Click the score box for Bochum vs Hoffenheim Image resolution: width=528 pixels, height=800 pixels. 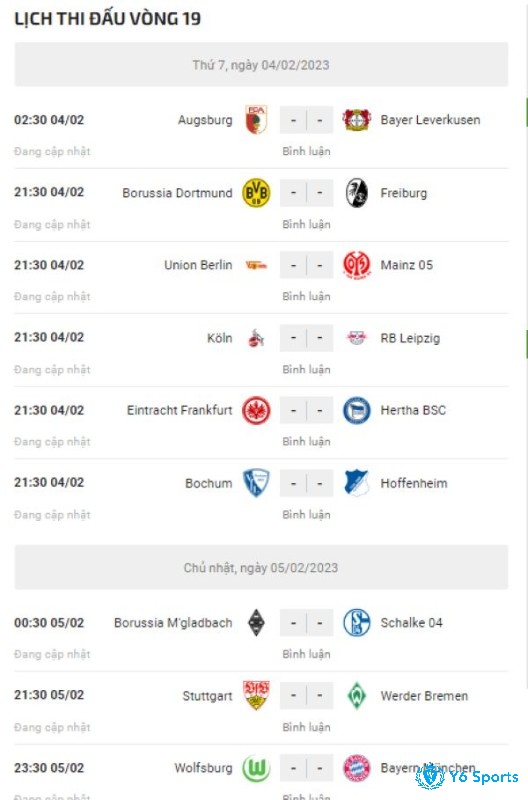click(307, 483)
